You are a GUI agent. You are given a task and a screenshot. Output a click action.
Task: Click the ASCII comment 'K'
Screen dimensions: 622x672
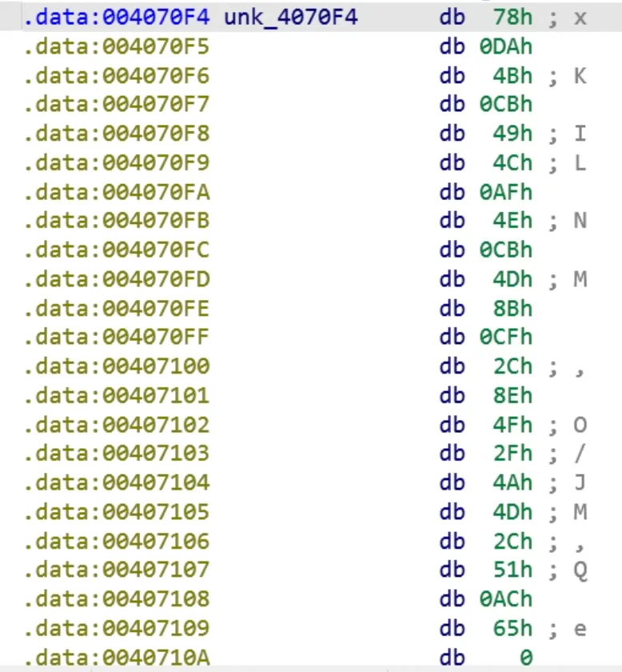point(580,76)
